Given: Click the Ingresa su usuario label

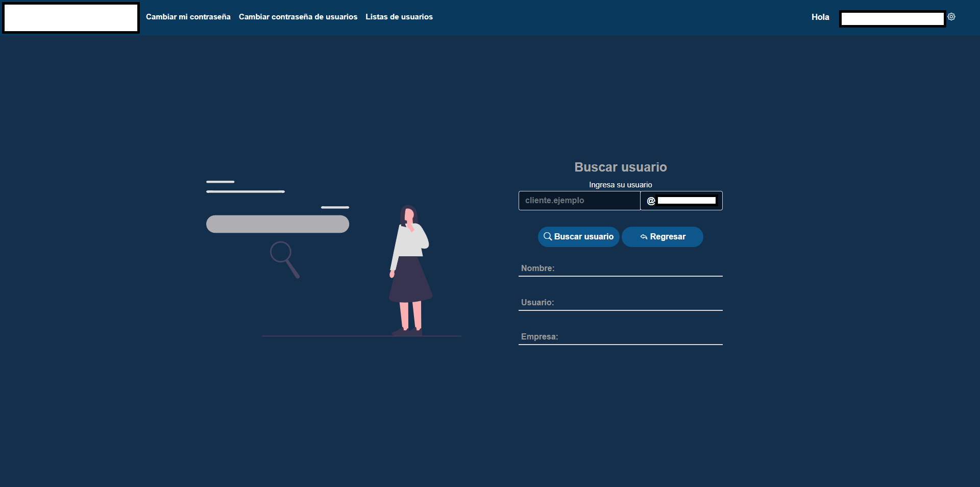Looking at the screenshot, I should click(x=620, y=185).
